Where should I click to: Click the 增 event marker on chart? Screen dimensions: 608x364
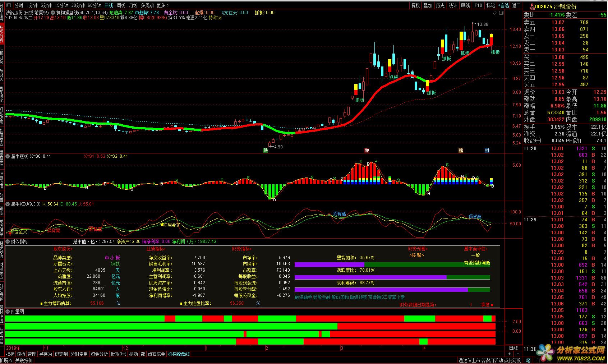[367, 150]
